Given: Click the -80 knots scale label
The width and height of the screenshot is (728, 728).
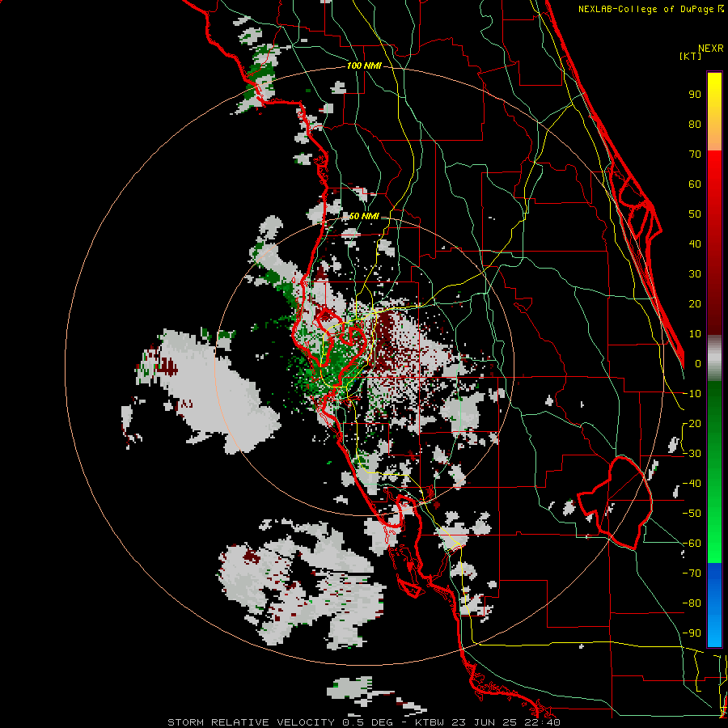Looking at the screenshot, I should click(x=692, y=603).
